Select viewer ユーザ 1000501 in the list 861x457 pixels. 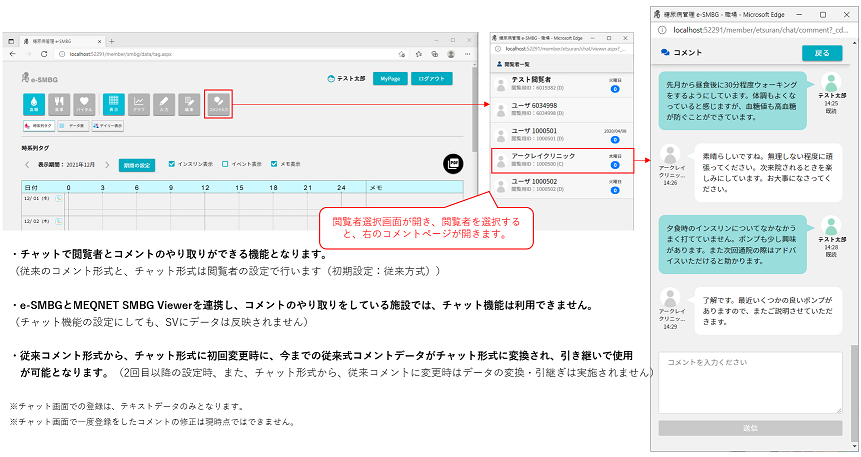pyautogui.click(x=562, y=135)
